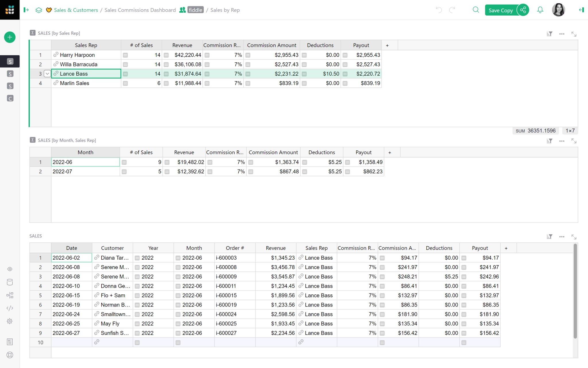The width and height of the screenshot is (588, 368).
Task: Open the sort and filter options for SALES table
Action: click(x=549, y=236)
